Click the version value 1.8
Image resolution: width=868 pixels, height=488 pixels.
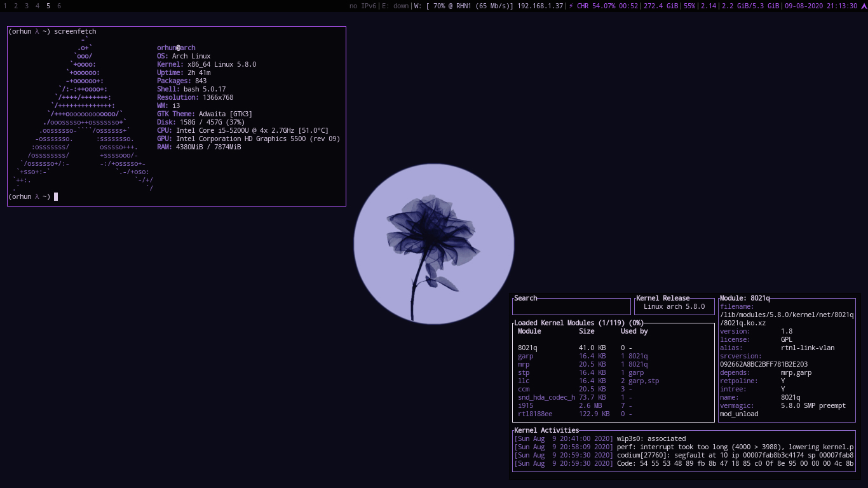[x=787, y=332]
